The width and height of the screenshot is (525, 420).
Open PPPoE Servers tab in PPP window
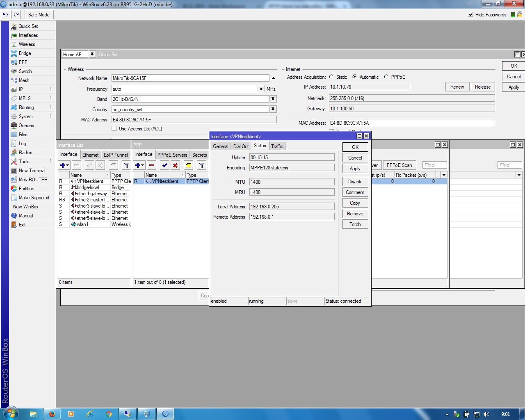172,155
